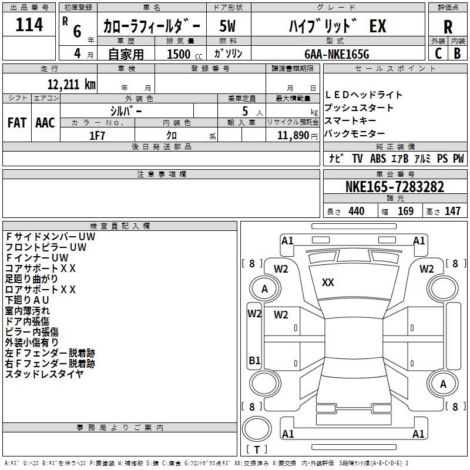Select the スタッドレスタイヤ inspector note
470x470 pixels.
(x=44, y=374)
